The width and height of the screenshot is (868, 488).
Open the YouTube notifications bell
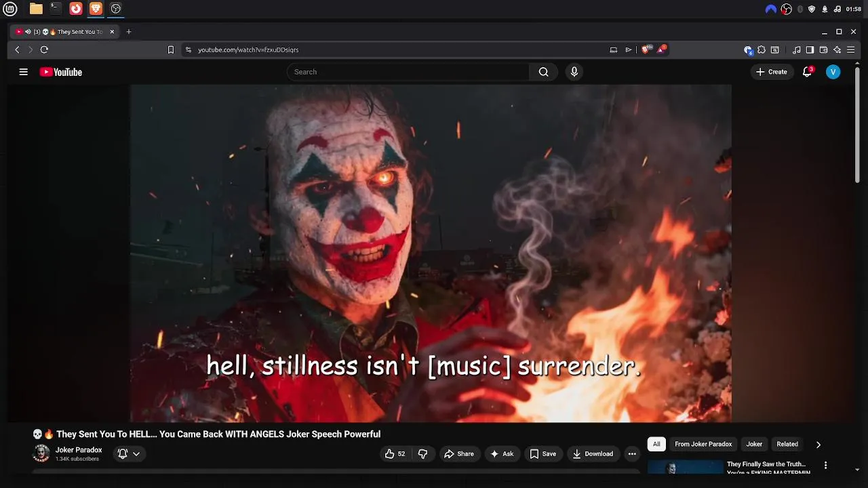(807, 72)
